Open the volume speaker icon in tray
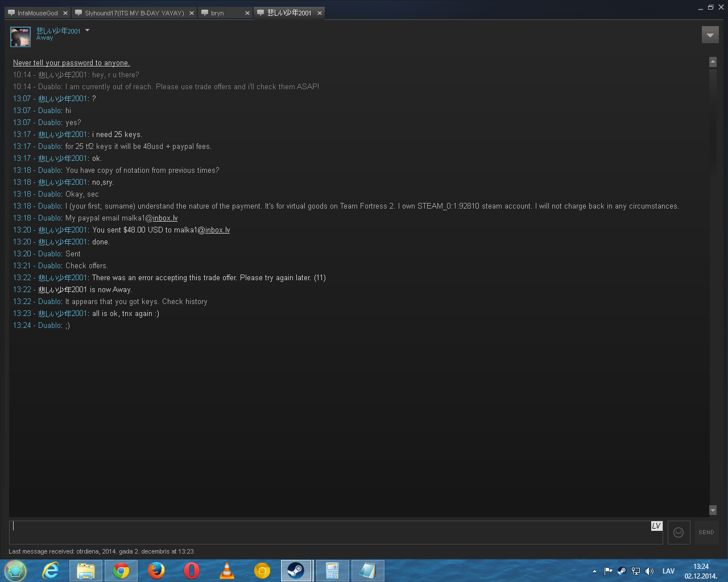The image size is (728, 582). (650, 571)
